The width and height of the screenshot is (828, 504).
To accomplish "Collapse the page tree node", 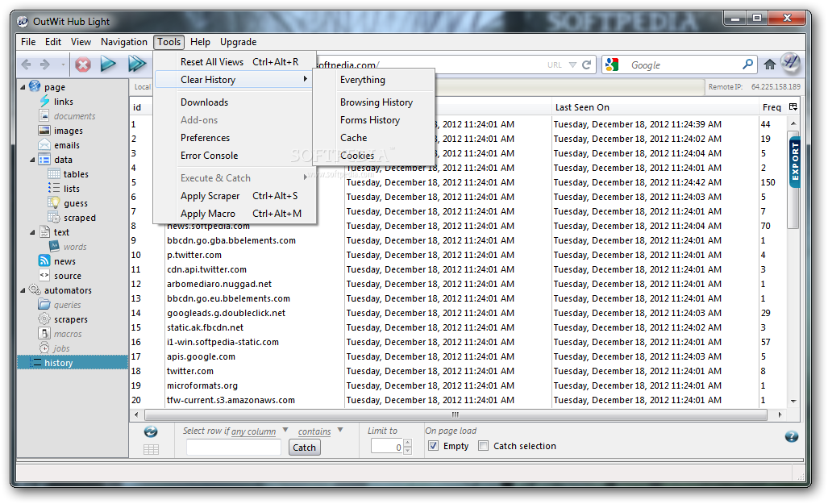I will 23,86.
